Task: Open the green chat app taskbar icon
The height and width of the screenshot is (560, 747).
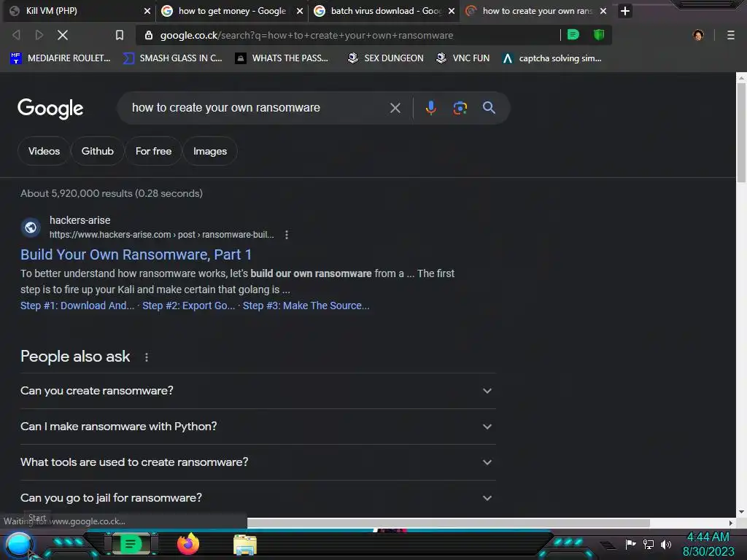Action: 131,544
